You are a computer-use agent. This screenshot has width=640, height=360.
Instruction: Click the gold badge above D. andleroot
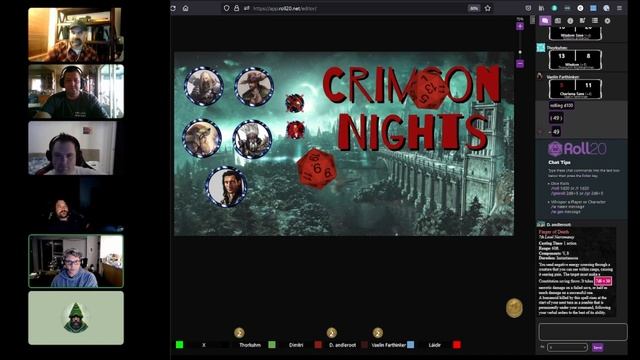click(x=331, y=333)
